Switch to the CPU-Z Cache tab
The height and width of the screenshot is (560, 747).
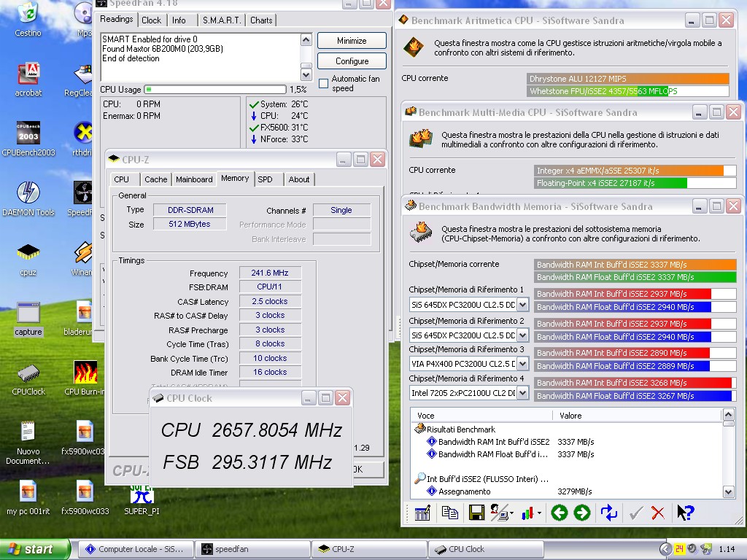tap(156, 179)
